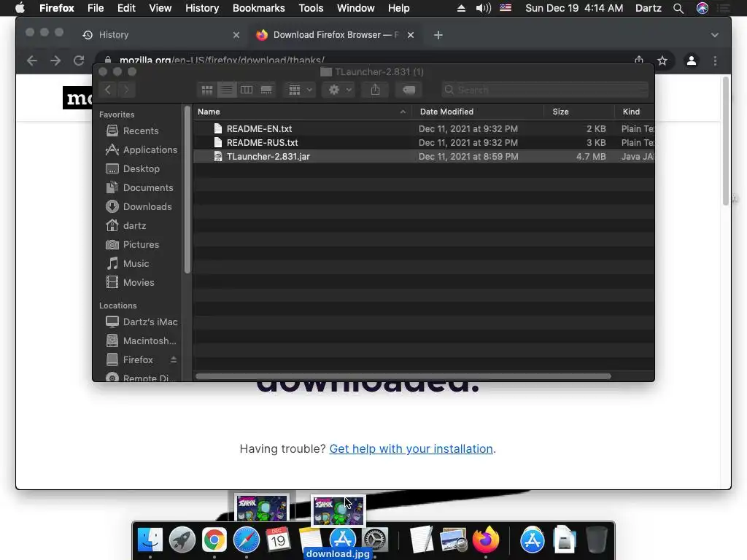
Task: Select the TLauncher-2.831.jar file
Action: (424, 156)
